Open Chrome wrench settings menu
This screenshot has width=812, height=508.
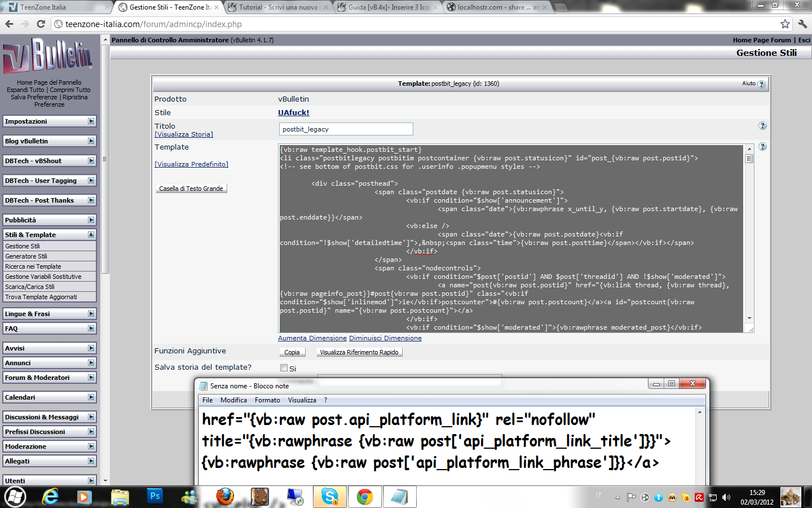(802, 24)
